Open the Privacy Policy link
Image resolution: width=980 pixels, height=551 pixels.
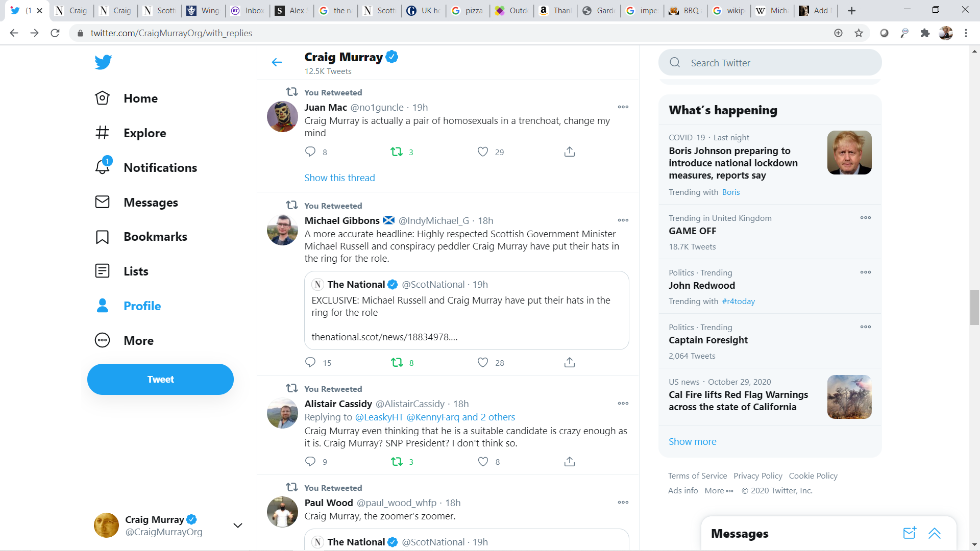click(x=757, y=475)
